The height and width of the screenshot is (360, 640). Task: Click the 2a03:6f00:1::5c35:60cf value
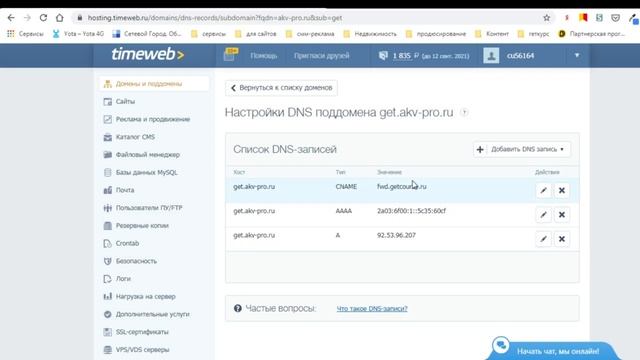pos(411,211)
